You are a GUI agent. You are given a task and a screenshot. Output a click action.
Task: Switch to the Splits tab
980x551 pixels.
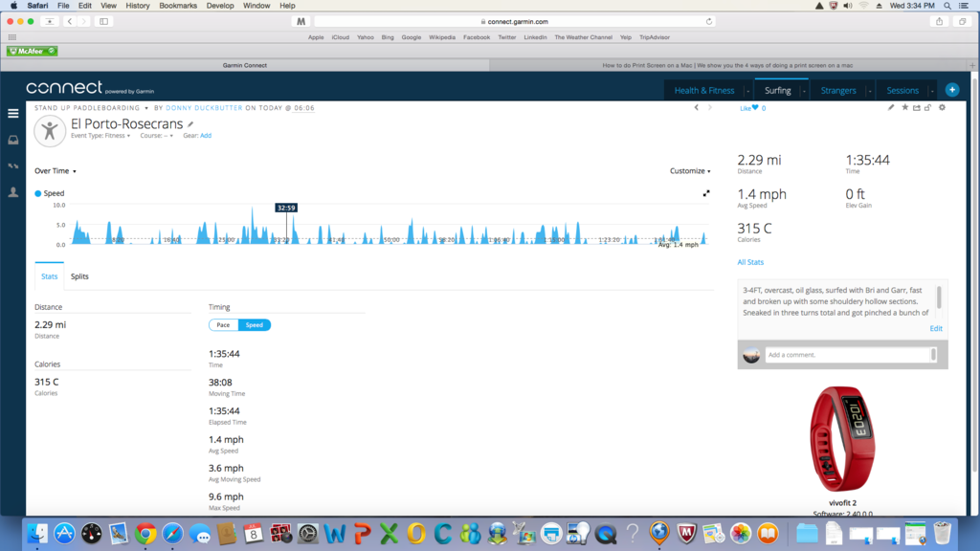point(79,276)
